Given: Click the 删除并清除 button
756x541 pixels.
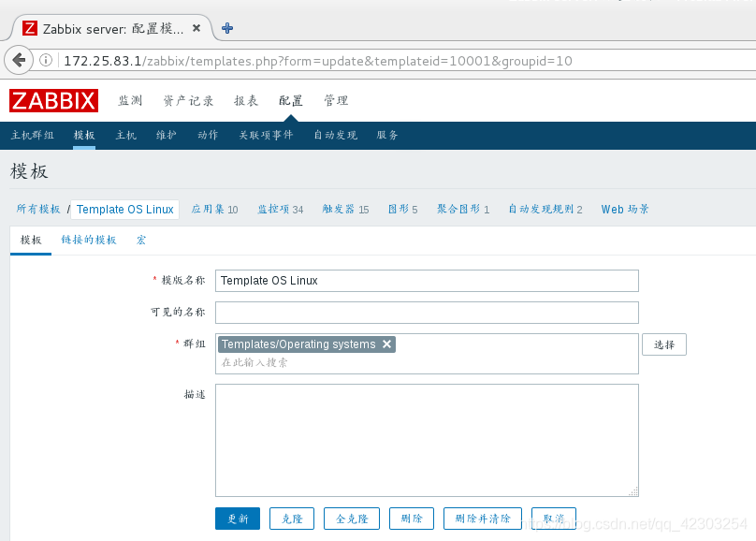Looking at the screenshot, I should pyautogui.click(x=483, y=519).
